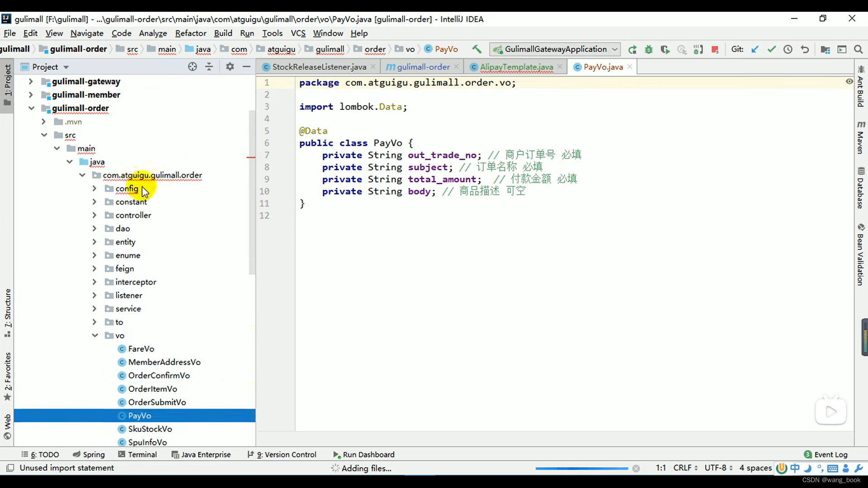The width and height of the screenshot is (868, 488).
Task: Select OrderConfirmVo class in tree
Action: click(159, 375)
